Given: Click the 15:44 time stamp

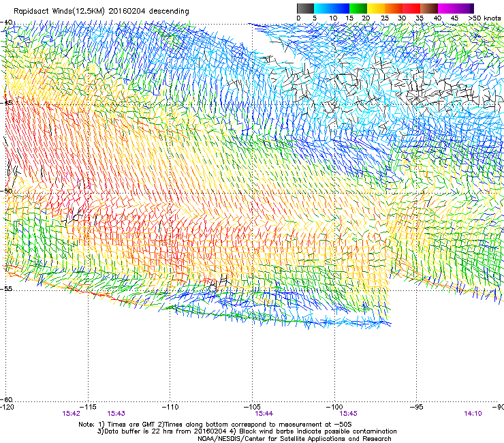Looking at the screenshot, I should [x=264, y=414].
